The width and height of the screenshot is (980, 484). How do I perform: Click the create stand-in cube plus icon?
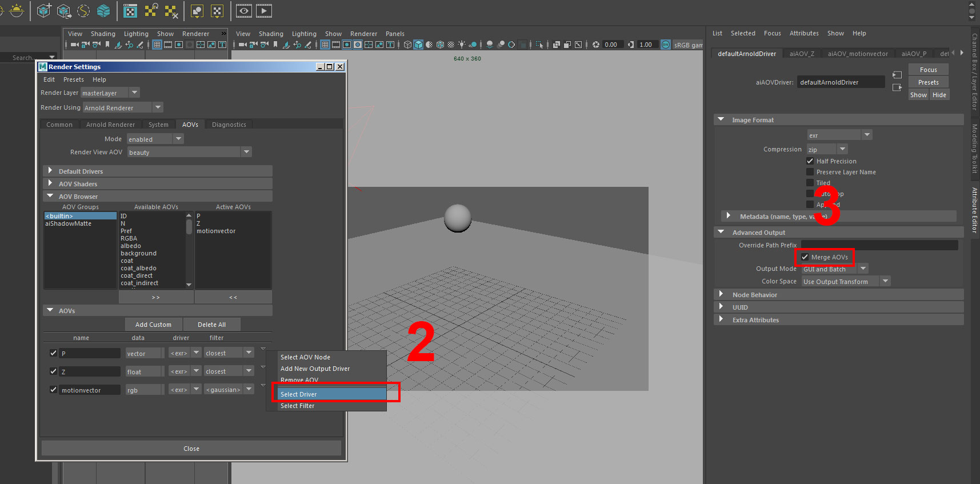(x=44, y=10)
